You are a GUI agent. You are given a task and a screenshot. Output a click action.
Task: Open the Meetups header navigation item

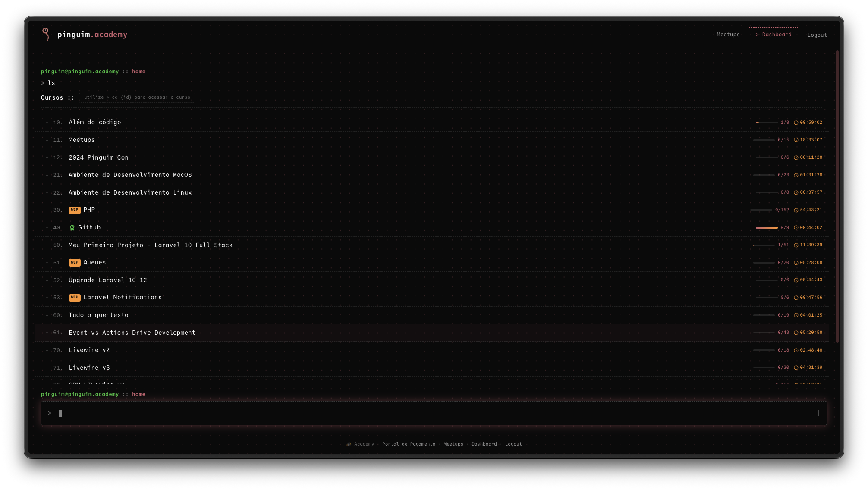728,35
